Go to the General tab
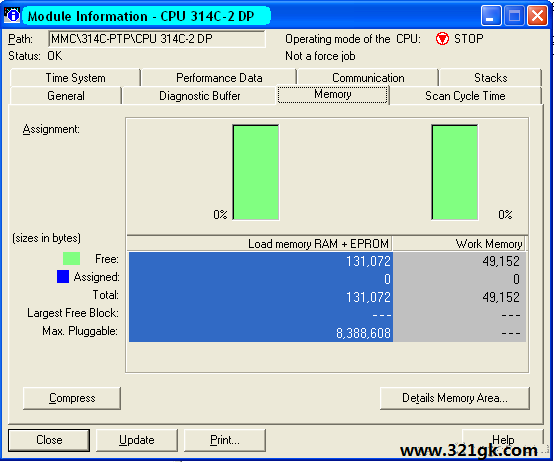The image size is (555, 463). point(66,96)
